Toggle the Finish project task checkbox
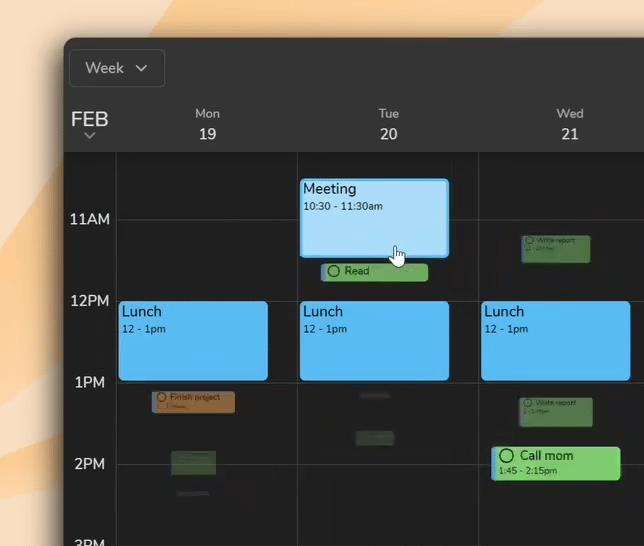 click(x=162, y=397)
